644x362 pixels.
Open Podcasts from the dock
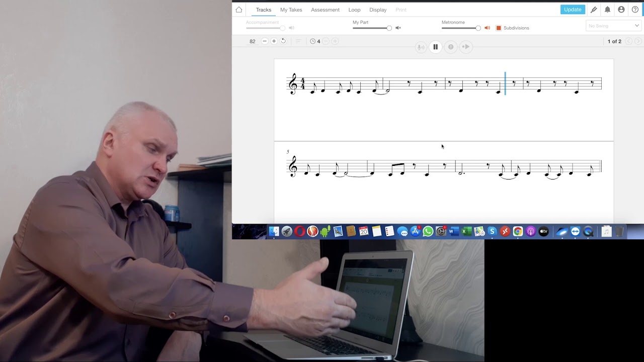[531, 231]
